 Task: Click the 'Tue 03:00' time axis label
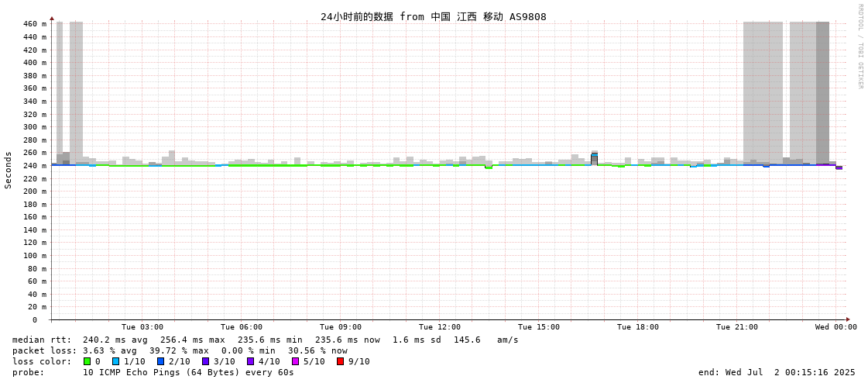142,327
